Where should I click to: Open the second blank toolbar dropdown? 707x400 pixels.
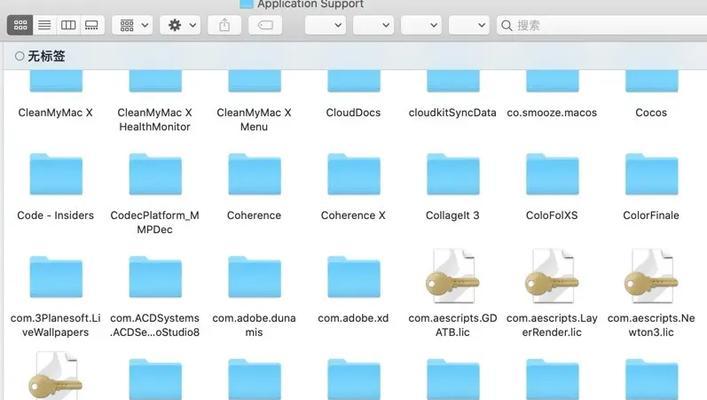373,25
